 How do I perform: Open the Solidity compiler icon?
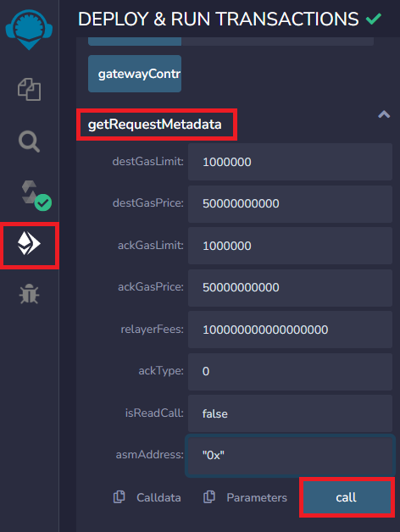pyautogui.click(x=36, y=196)
